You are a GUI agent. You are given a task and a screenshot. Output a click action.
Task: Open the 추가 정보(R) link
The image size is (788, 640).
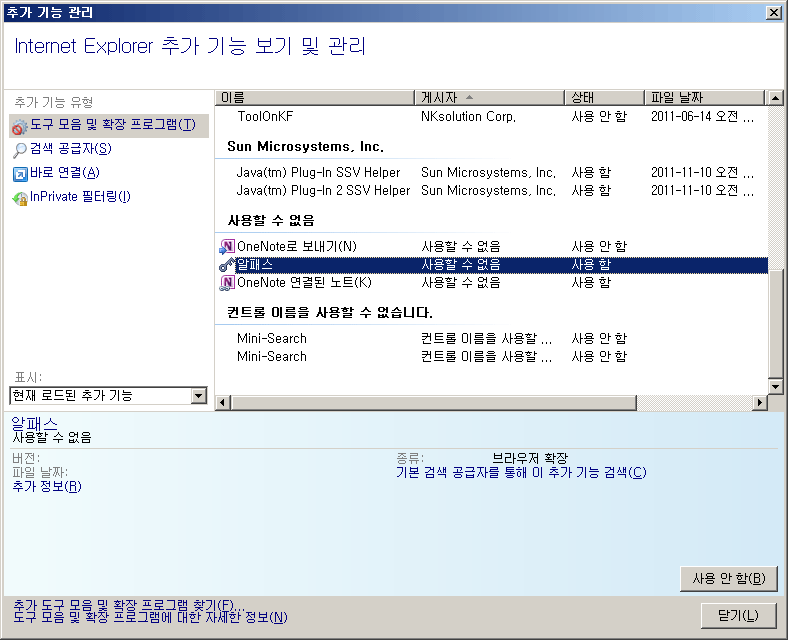47,486
